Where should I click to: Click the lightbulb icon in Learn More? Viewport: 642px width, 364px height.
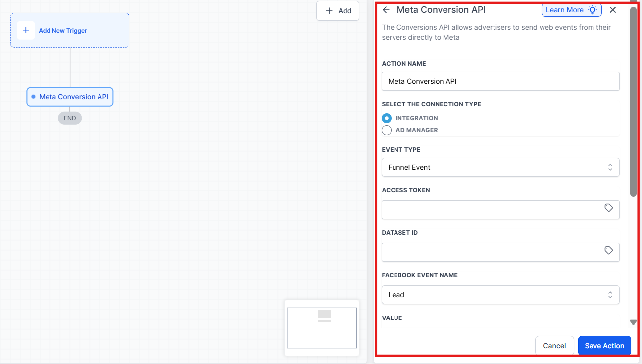(x=593, y=10)
